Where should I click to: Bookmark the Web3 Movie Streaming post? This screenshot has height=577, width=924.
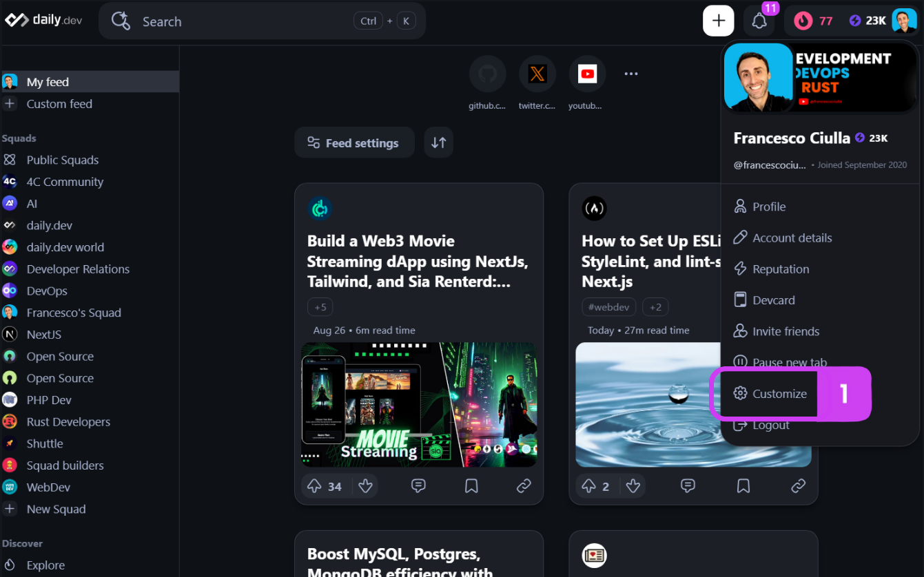click(x=471, y=486)
